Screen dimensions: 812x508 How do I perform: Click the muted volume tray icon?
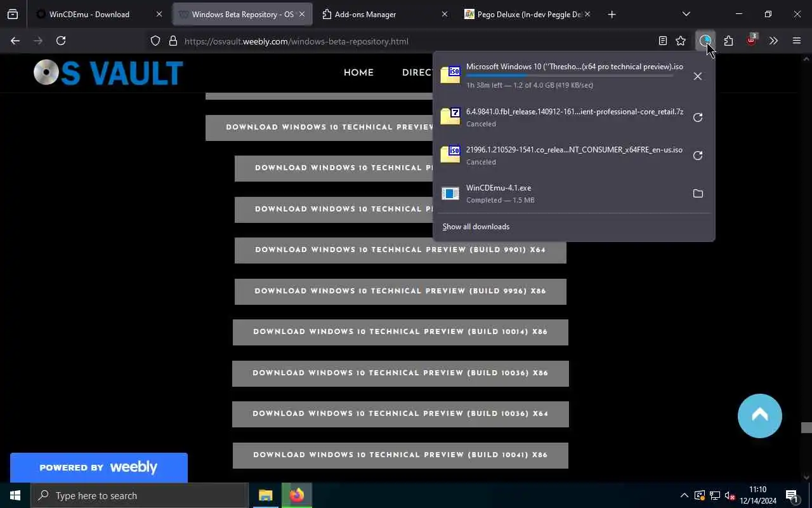(x=730, y=495)
